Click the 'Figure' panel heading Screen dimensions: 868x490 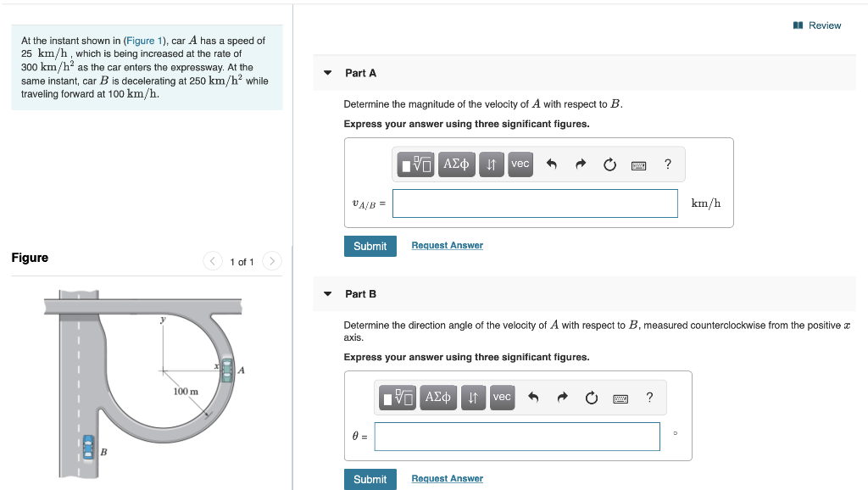(30, 258)
